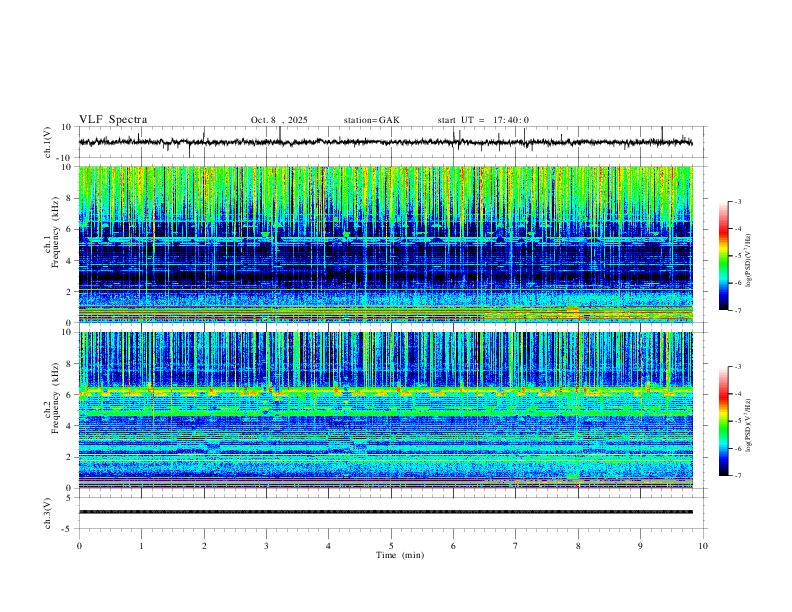The image size is (792, 612).
Task: Click the "9" tick on the time axis
Action: tap(640, 546)
